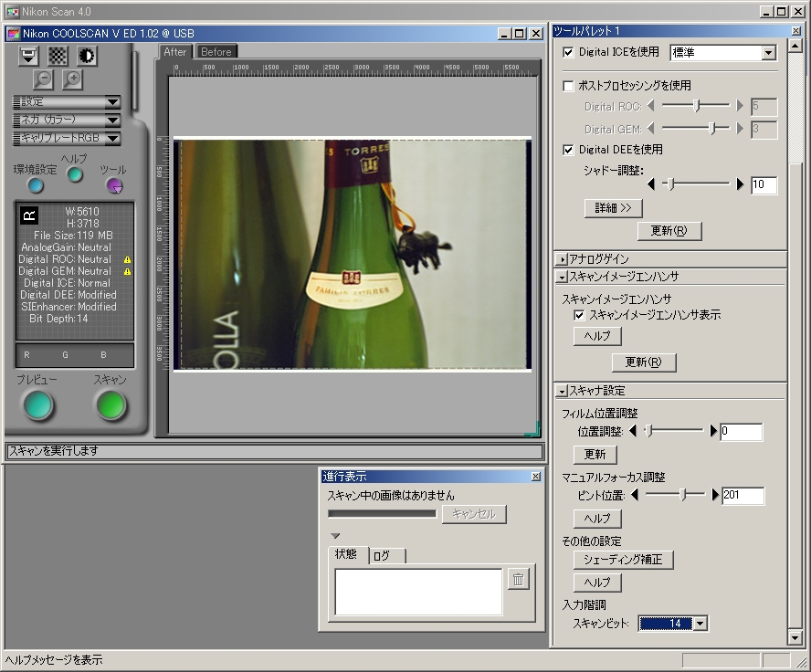811x672 pixels.
Task: Increase ピント位置 with right arrow
Action: click(x=715, y=495)
